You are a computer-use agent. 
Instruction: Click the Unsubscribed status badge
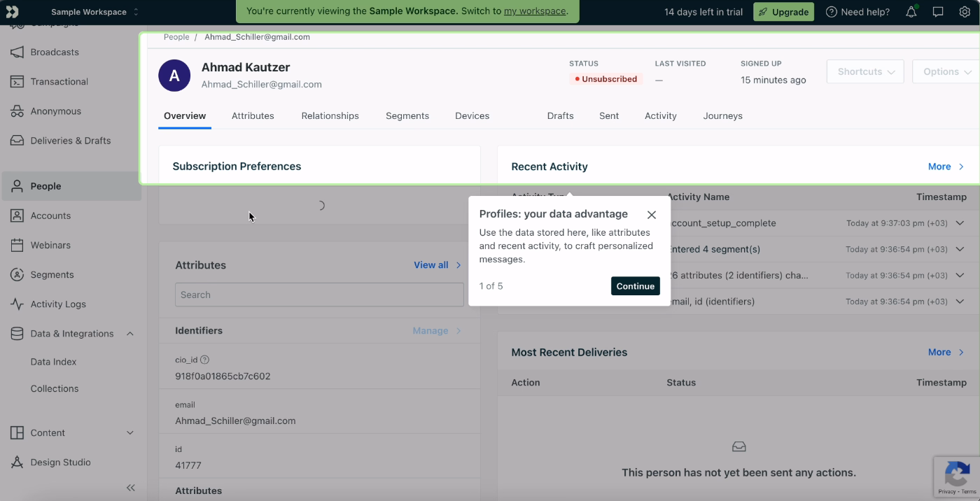pyautogui.click(x=605, y=79)
